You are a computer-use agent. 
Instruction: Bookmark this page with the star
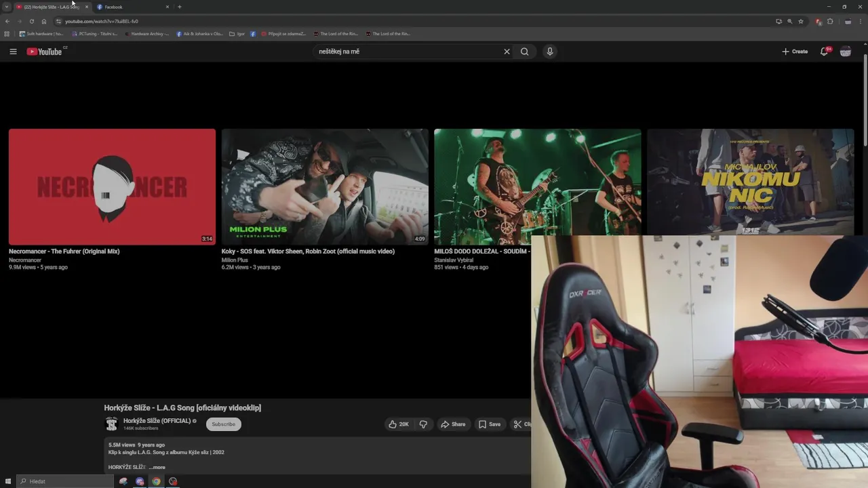click(x=801, y=21)
